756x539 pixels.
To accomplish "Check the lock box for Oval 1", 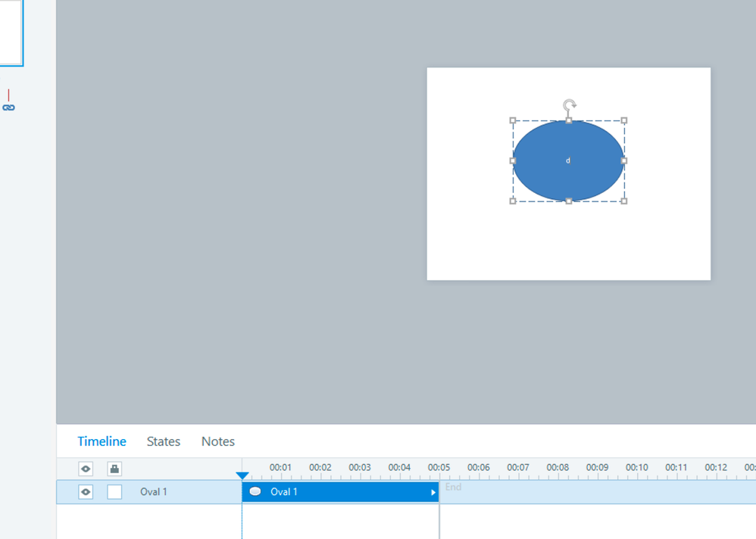I will click(x=114, y=492).
